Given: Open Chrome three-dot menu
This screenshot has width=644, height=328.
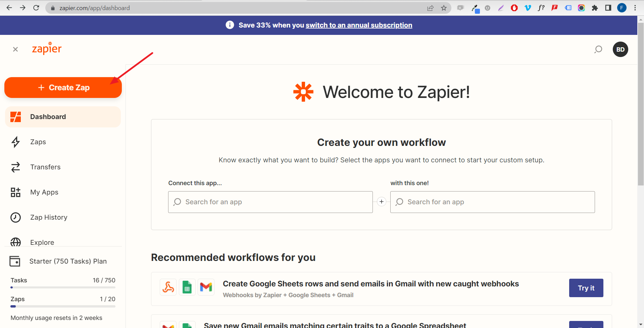Looking at the screenshot, I should (x=635, y=8).
